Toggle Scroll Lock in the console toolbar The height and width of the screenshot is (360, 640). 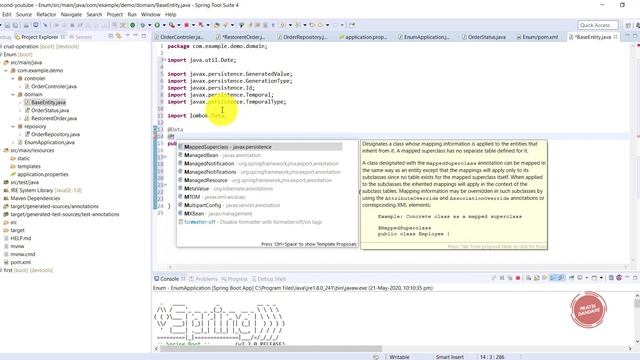(x=537, y=278)
